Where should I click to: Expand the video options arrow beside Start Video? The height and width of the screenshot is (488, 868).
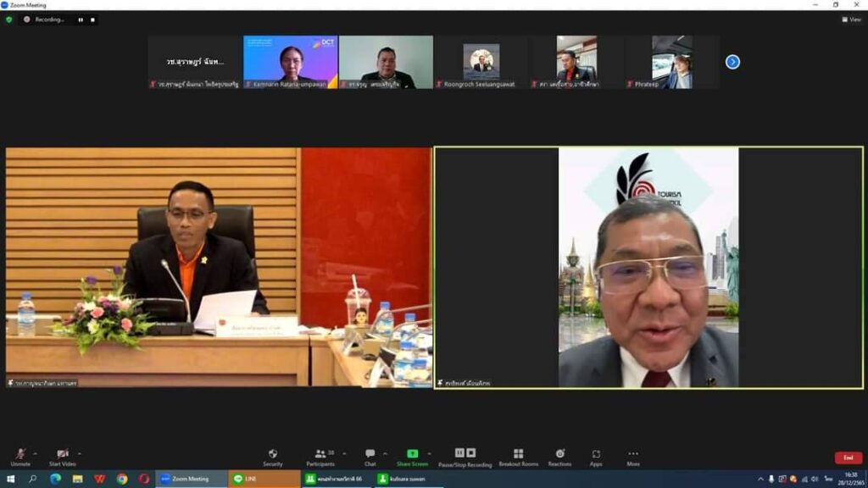click(80, 452)
